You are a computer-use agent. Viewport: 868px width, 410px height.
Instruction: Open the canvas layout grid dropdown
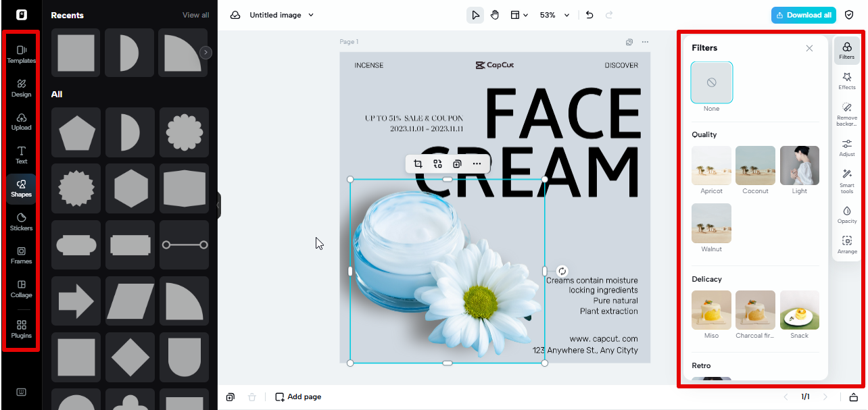click(519, 15)
